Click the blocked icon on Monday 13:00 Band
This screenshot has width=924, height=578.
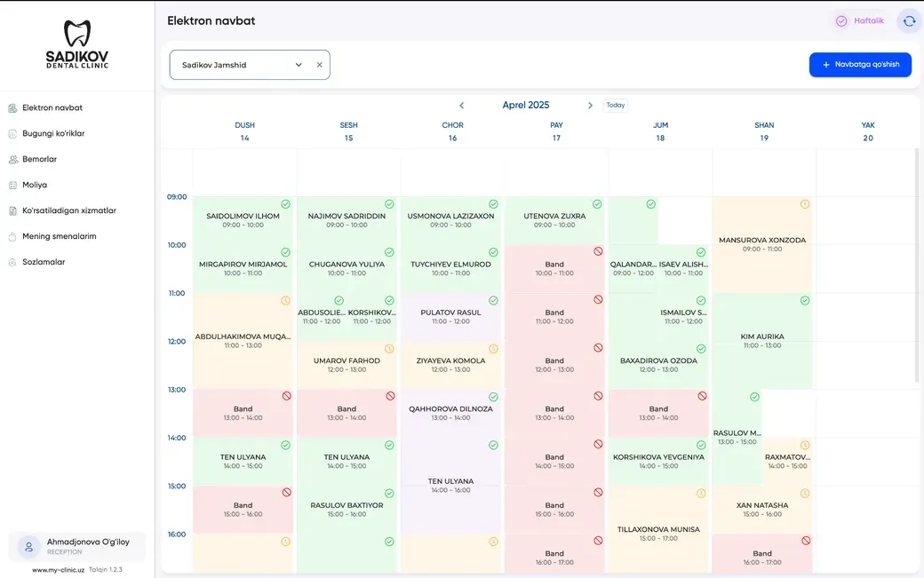point(286,396)
